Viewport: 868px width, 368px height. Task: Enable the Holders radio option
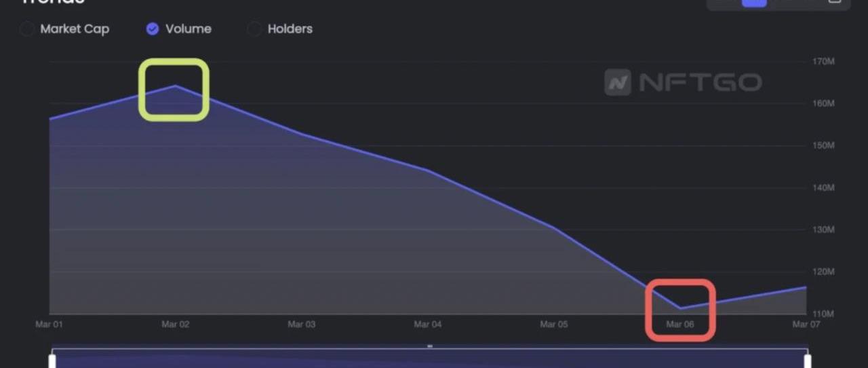coord(254,29)
